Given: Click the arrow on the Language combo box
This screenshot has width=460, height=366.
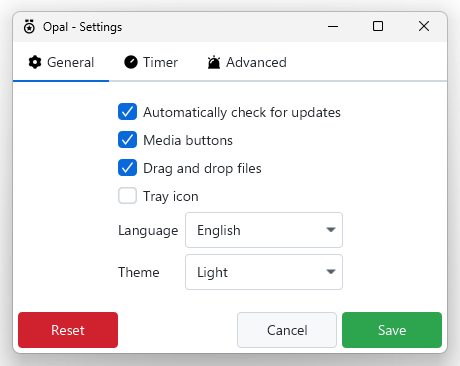Looking at the screenshot, I should [331, 230].
